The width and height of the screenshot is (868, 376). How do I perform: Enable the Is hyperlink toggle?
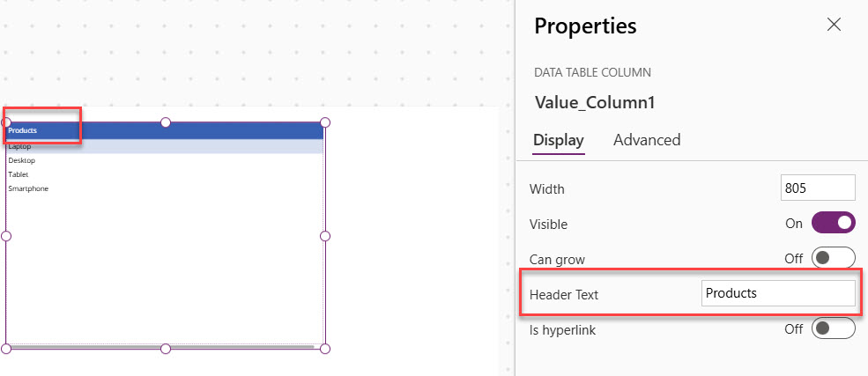[833, 328]
